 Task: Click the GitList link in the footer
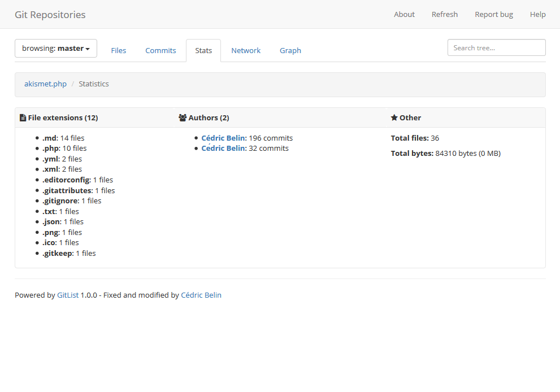(x=67, y=295)
